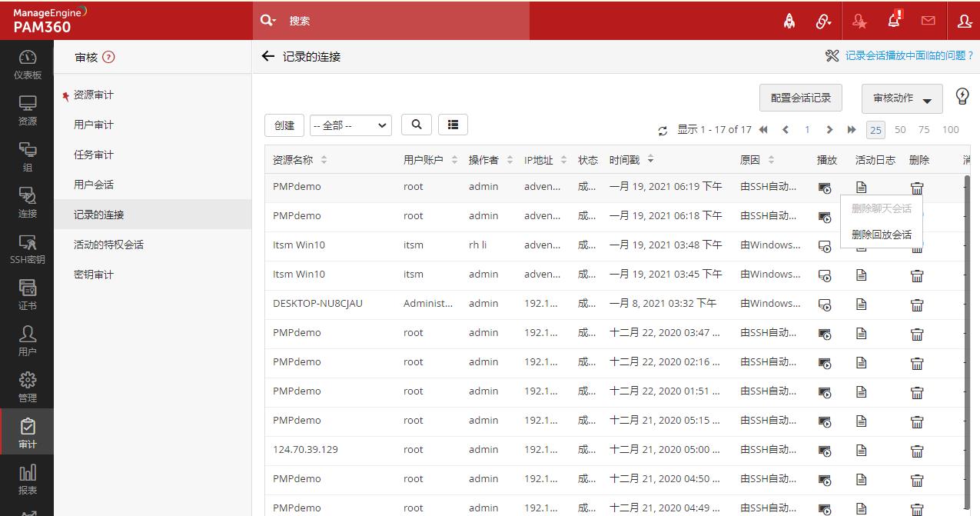Set page size to 50 rows

tap(900, 129)
